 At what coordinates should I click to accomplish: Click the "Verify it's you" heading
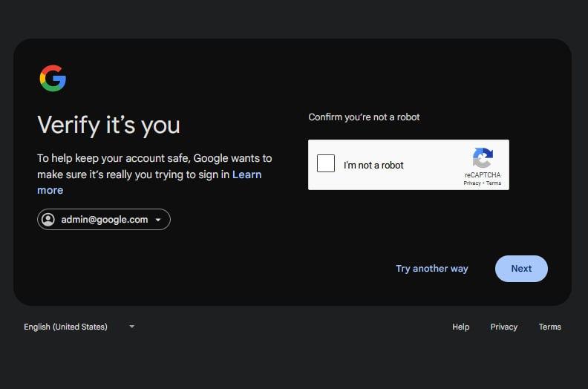[x=108, y=125]
